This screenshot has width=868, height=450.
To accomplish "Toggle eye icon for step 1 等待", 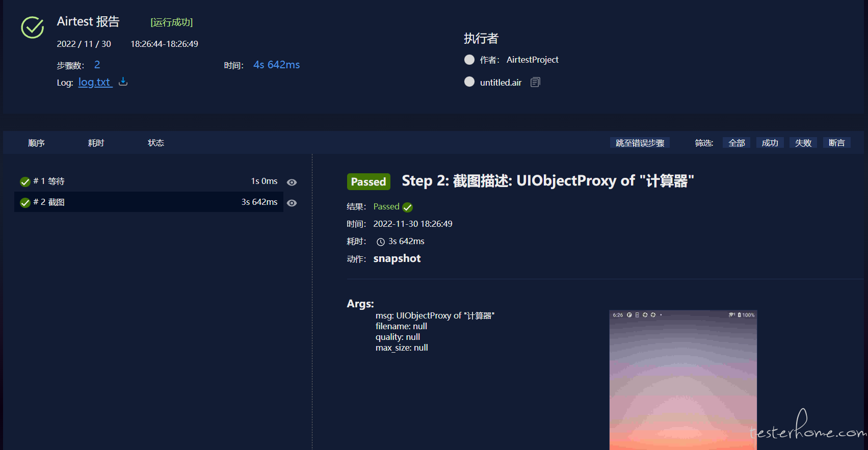I will (292, 182).
